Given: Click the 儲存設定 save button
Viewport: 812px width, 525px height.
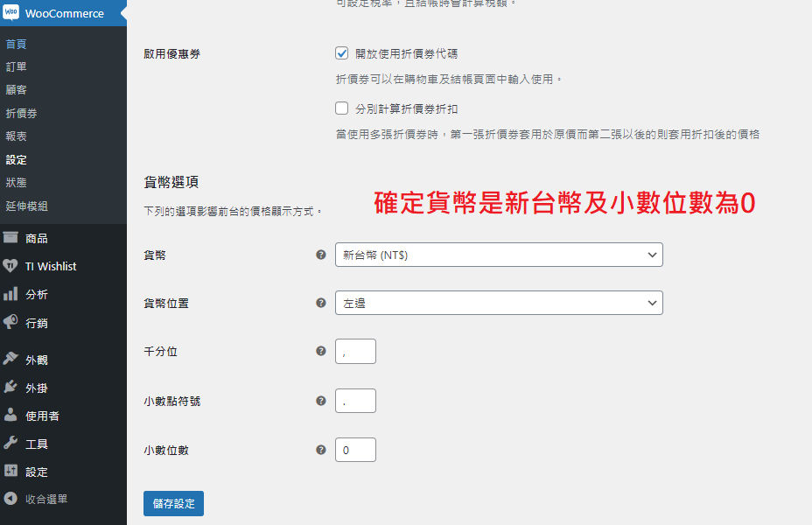Looking at the screenshot, I should coord(173,503).
